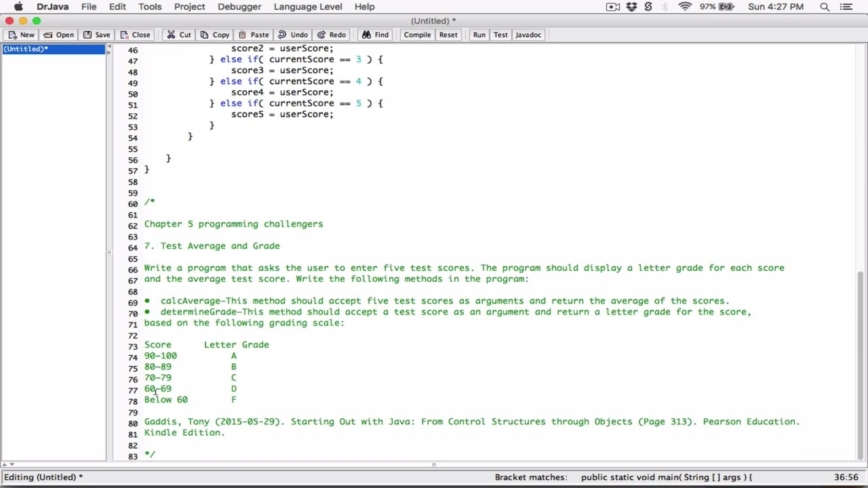Click the Open file toolbar button
The width and height of the screenshot is (868, 488).
tap(58, 35)
